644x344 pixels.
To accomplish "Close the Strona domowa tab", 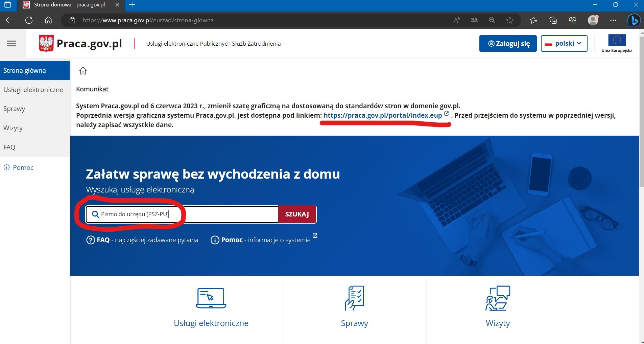I will pos(117,5).
